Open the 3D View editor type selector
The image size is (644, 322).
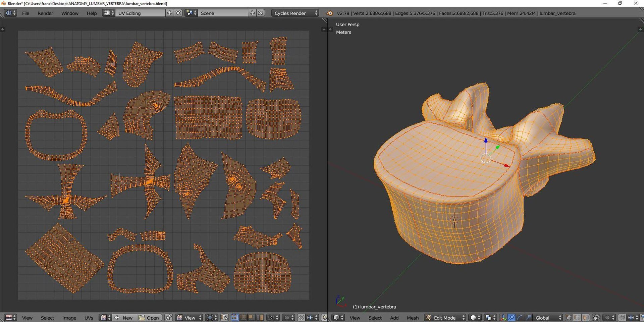click(x=338, y=318)
